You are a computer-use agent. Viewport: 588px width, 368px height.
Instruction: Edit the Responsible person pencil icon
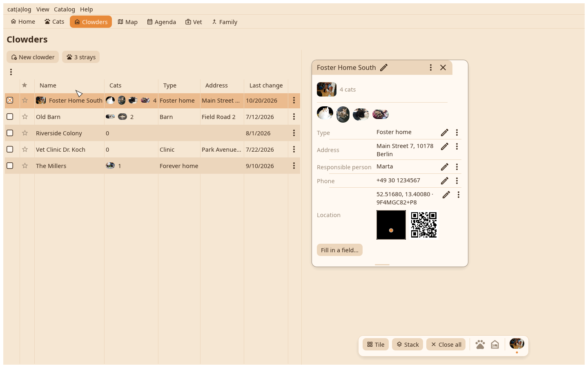tap(445, 167)
